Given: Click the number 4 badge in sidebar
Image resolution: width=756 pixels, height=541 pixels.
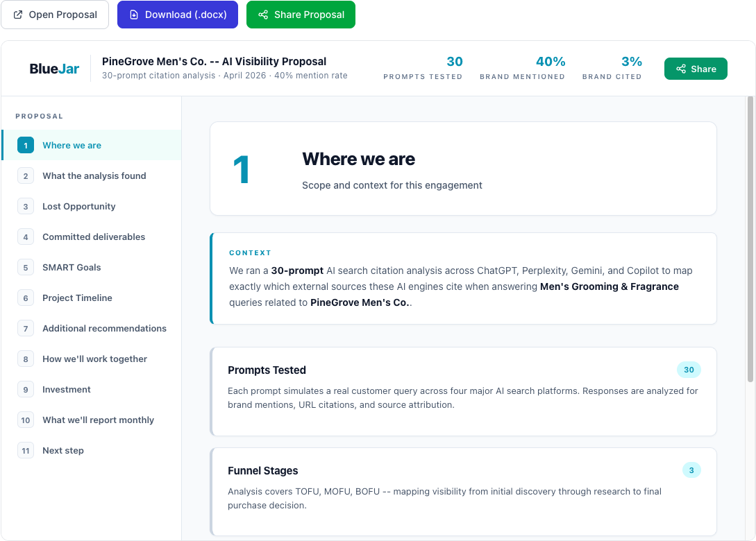Looking at the screenshot, I should 26,237.
